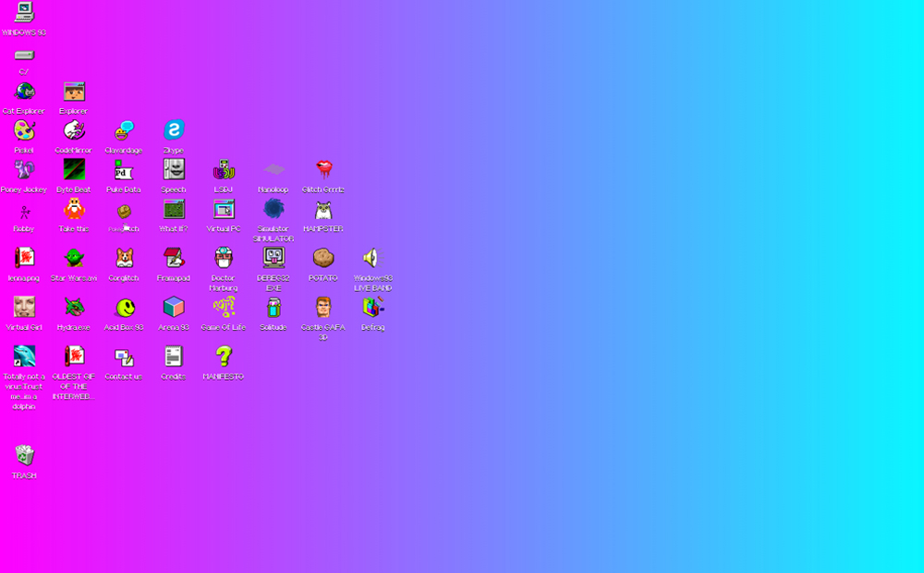Open the WINDOWS 93 computer icon

click(24, 13)
